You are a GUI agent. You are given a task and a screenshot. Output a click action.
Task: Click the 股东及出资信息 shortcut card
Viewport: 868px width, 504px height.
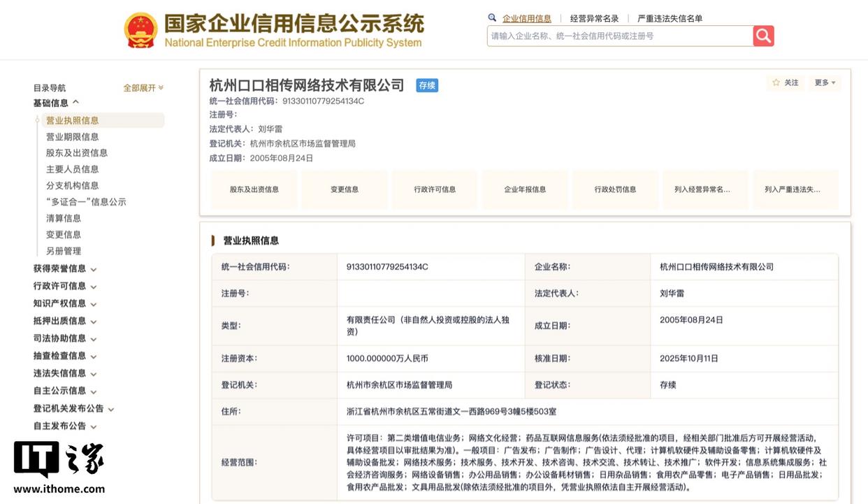(x=254, y=189)
